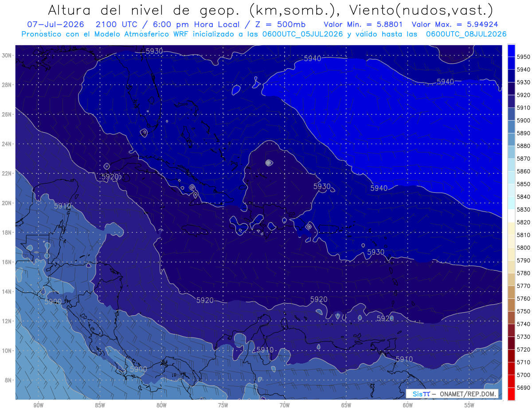Image resolution: width=532 pixels, height=411 pixels.
Task: Click the 5850 value on the colorbar
Action: [x=524, y=184]
